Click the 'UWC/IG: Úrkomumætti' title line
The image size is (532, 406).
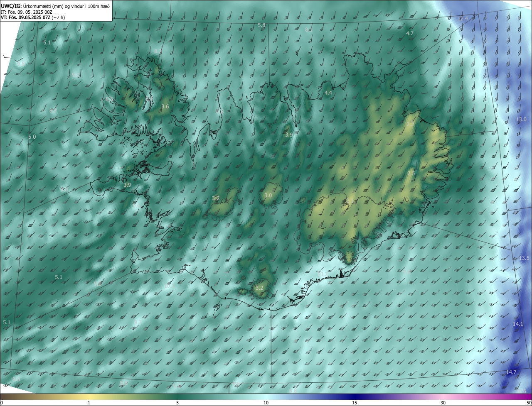coord(55,5)
